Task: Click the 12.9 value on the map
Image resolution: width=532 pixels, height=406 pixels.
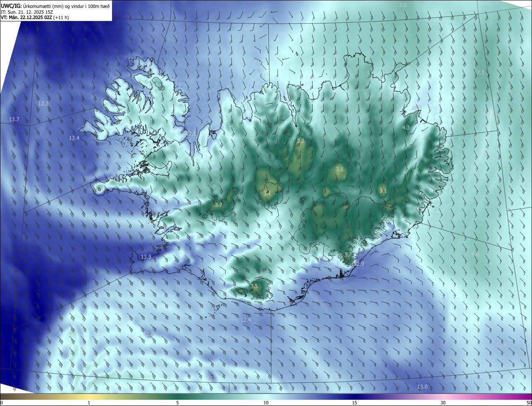Action: (359, 264)
